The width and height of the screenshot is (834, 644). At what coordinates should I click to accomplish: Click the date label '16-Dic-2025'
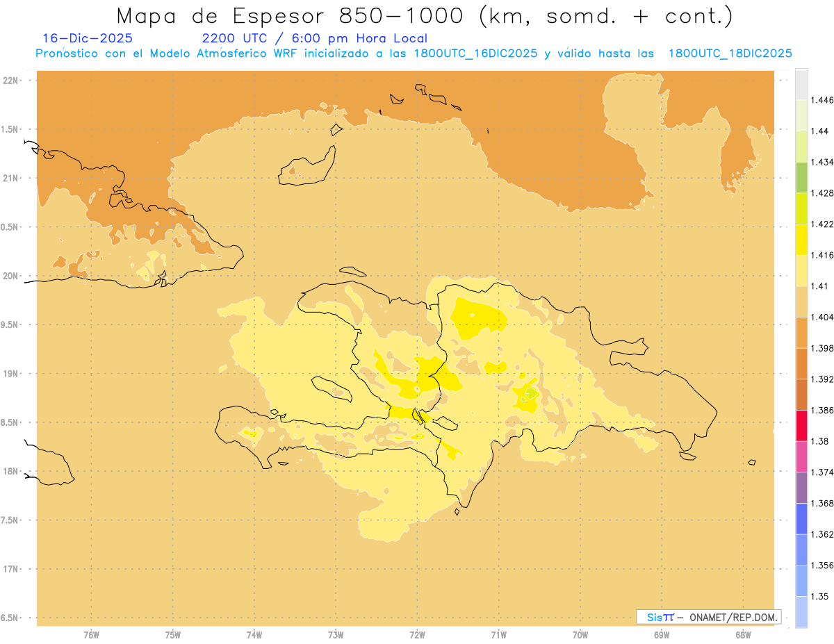pos(88,39)
